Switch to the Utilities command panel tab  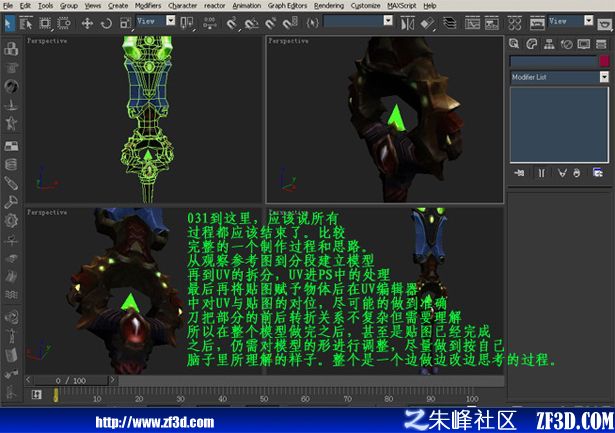[x=601, y=44]
